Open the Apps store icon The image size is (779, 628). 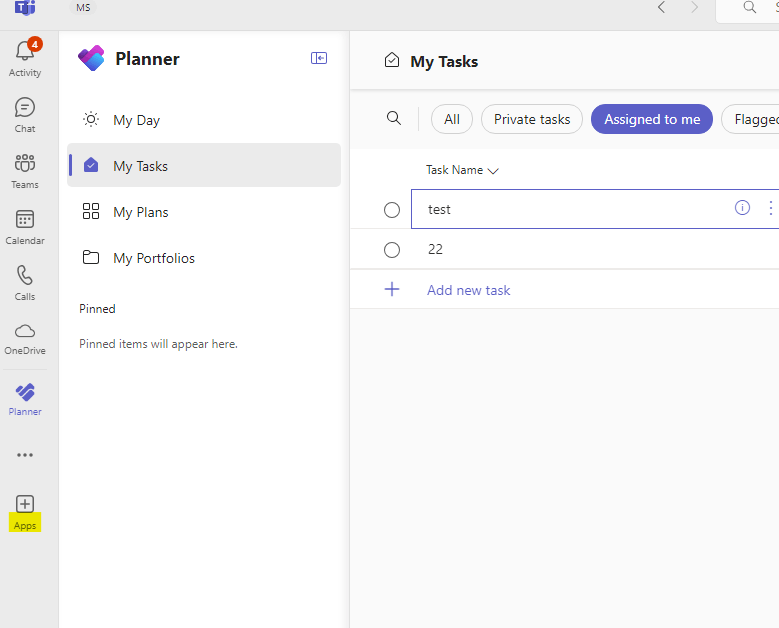click(25, 504)
